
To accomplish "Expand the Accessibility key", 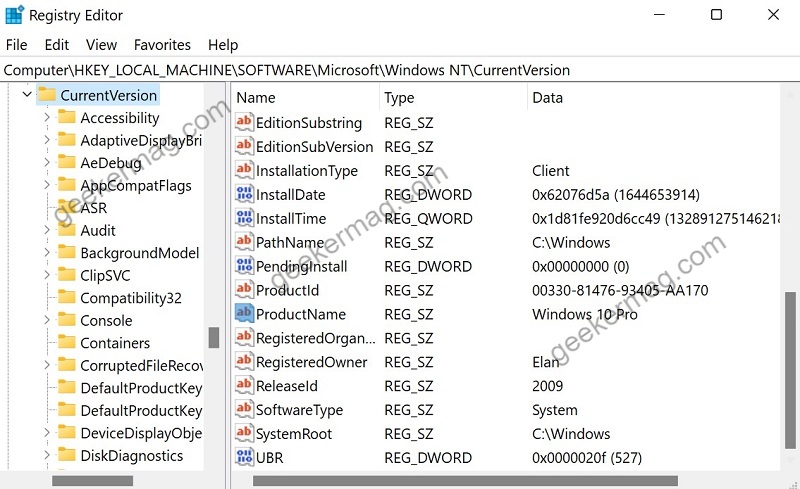I will [46, 117].
